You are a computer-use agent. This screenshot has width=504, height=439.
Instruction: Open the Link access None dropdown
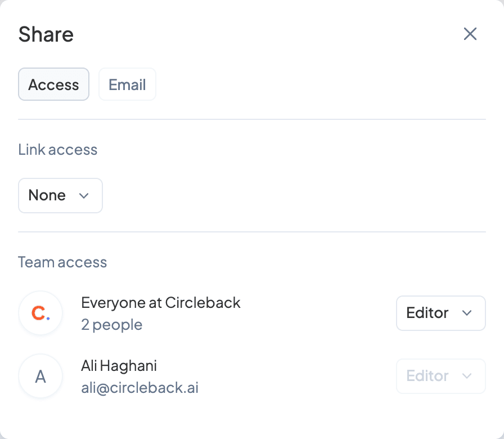click(60, 195)
